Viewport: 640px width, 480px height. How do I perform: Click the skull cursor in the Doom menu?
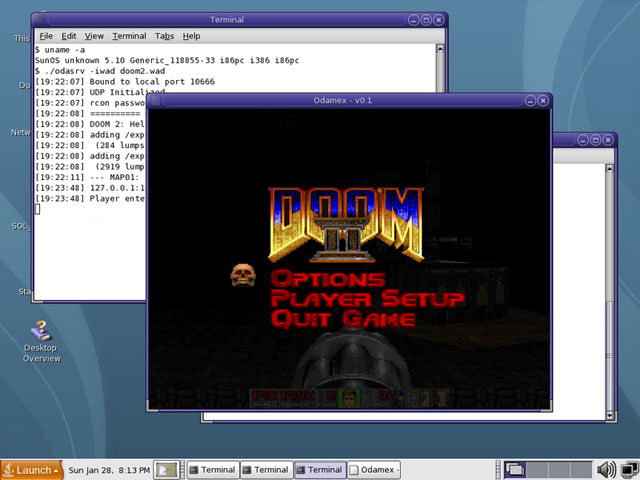click(243, 274)
